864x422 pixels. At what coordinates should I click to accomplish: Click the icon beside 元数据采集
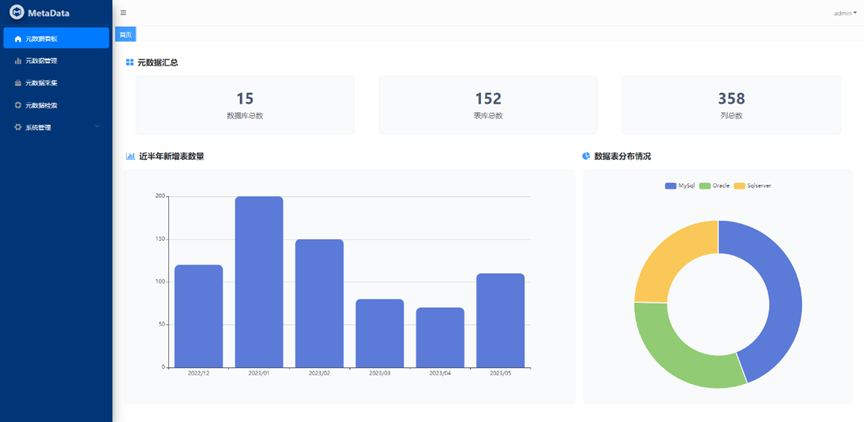tap(17, 83)
